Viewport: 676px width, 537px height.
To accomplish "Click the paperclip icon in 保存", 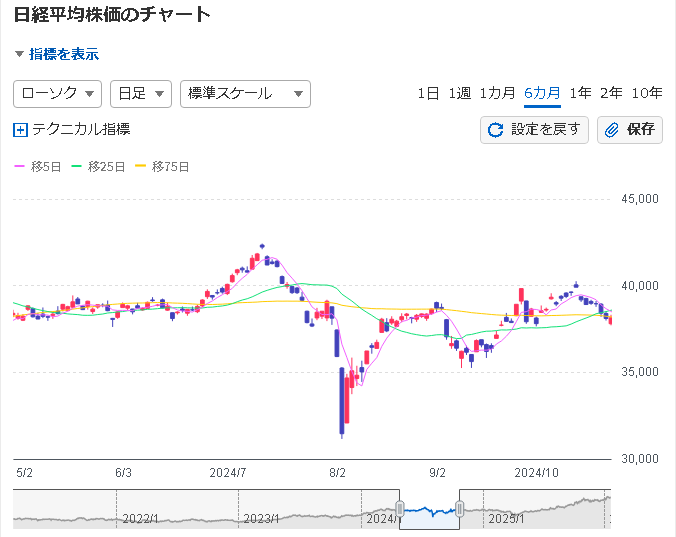I will pyautogui.click(x=612, y=130).
